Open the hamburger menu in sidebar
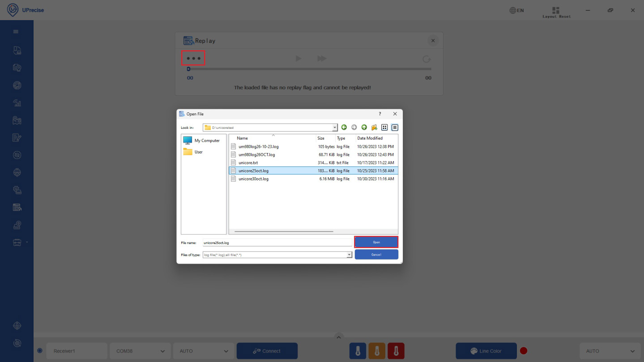The height and width of the screenshot is (362, 644). (x=16, y=32)
